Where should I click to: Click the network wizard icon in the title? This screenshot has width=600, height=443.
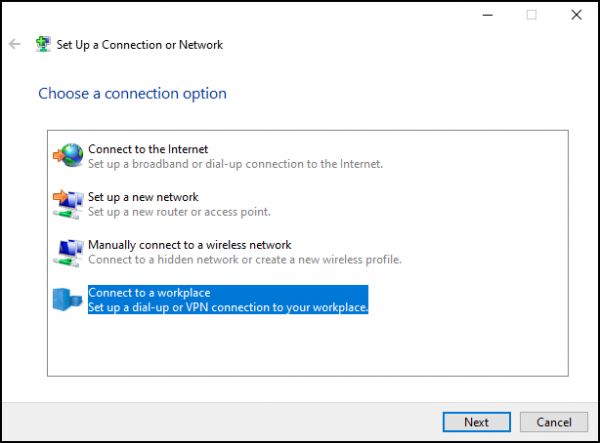point(43,45)
